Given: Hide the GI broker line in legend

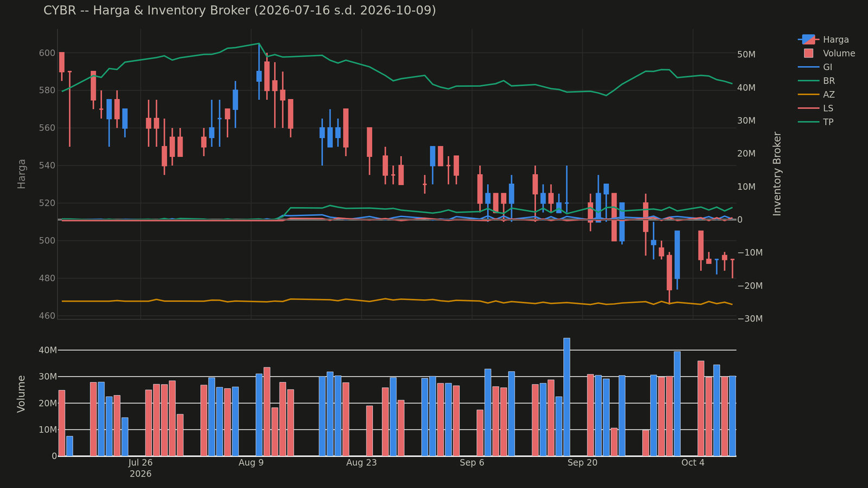Looking at the screenshot, I should (815, 67).
